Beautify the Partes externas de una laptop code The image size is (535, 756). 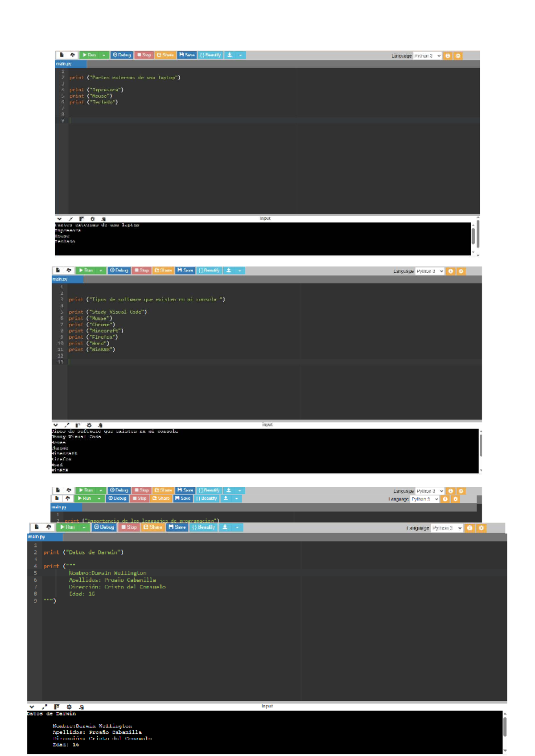210,55
